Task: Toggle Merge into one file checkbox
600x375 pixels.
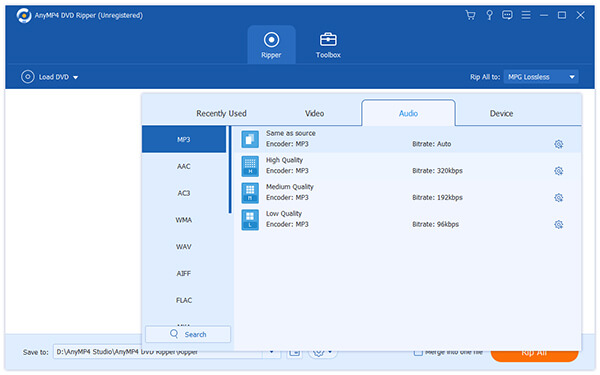Action: [418, 352]
